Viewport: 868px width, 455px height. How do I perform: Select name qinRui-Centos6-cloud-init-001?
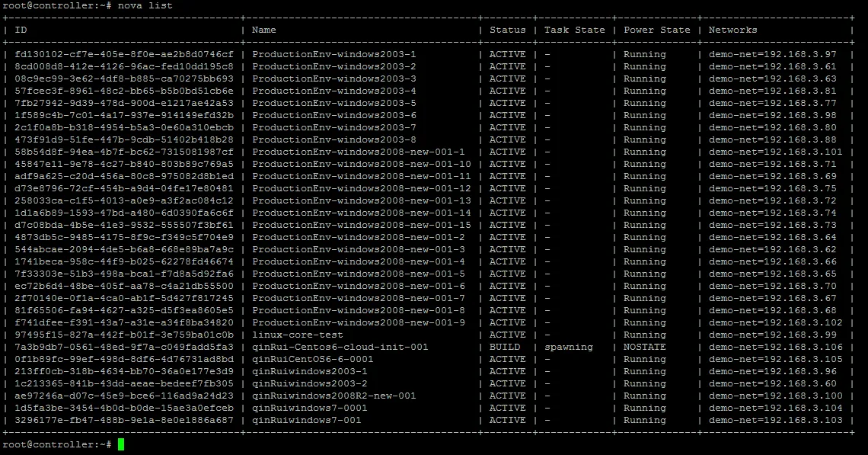point(340,347)
